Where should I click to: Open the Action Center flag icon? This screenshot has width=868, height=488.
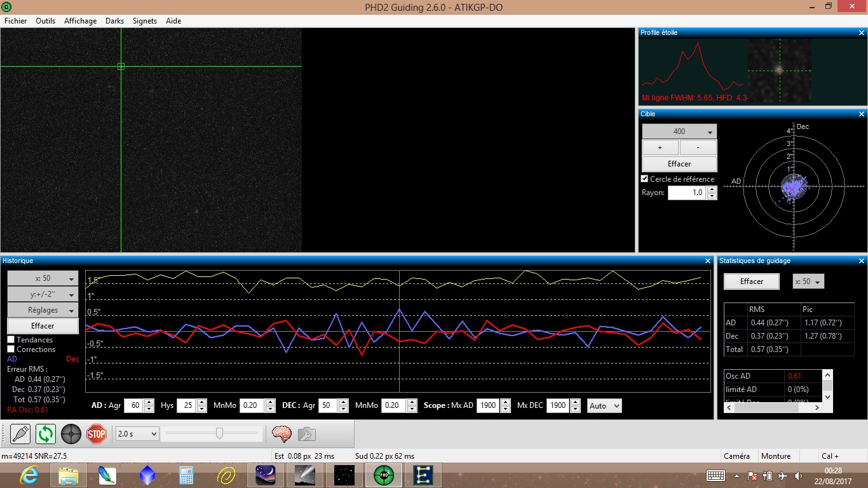tap(752, 476)
